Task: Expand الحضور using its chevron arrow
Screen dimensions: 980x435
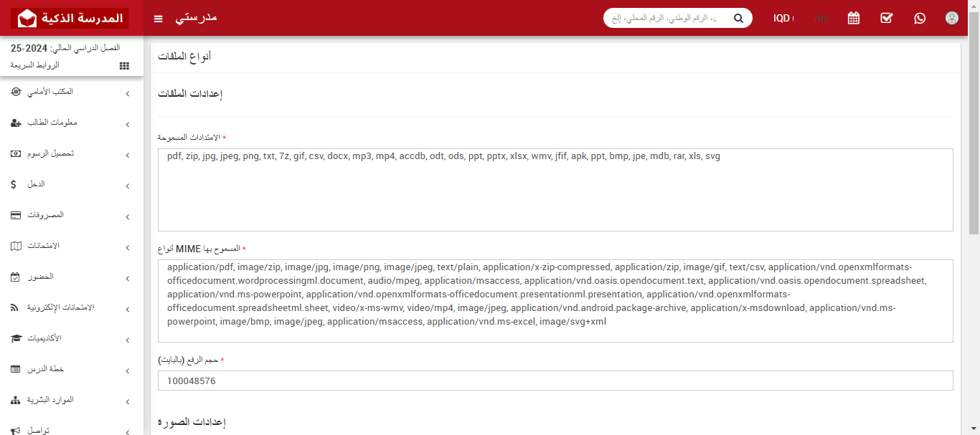Action: tap(127, 279)
